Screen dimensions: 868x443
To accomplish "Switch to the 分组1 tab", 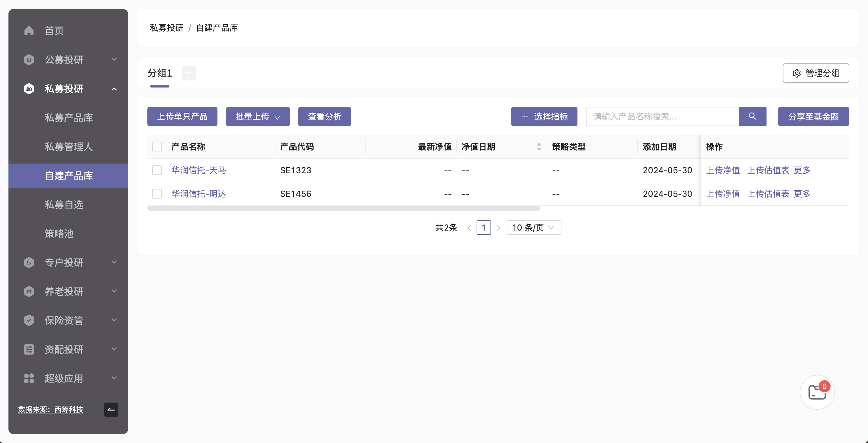I will click(x=160, y=73).
